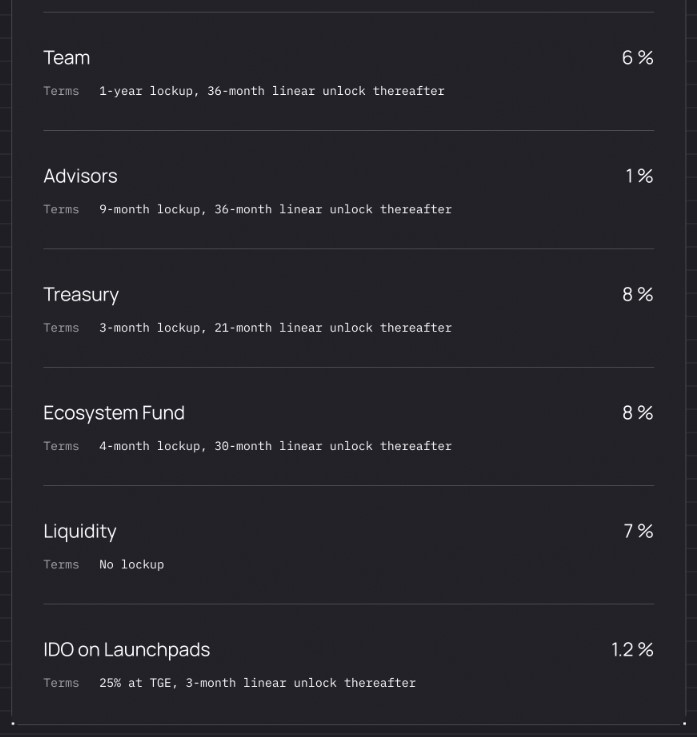Click the Terms label under Treasury
Screen dimensions: 697x737
point(61,328)
